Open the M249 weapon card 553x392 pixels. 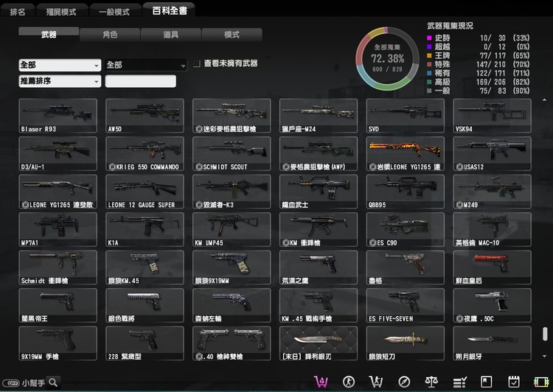pos(492,192)
